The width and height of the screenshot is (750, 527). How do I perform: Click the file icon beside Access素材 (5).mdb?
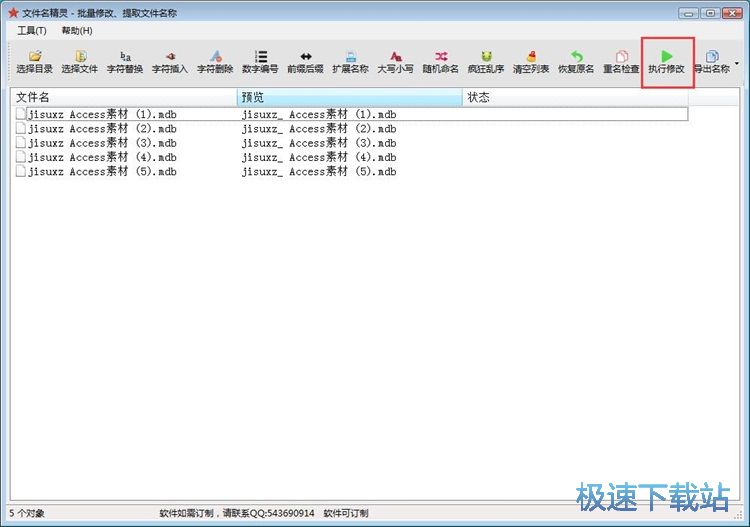21,171
